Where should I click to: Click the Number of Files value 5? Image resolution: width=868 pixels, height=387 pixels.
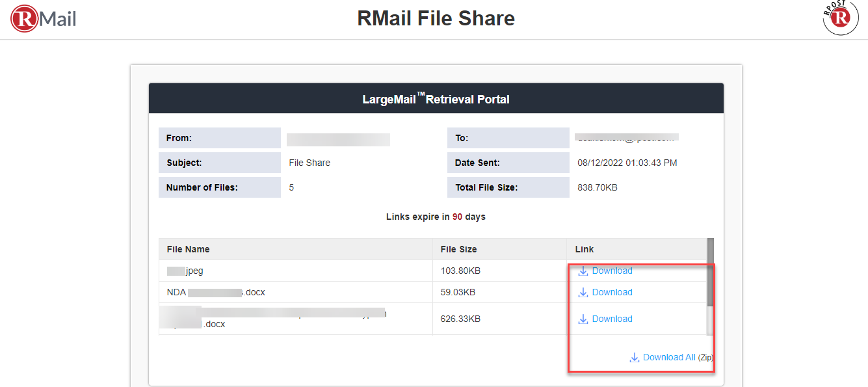[291, 187]
